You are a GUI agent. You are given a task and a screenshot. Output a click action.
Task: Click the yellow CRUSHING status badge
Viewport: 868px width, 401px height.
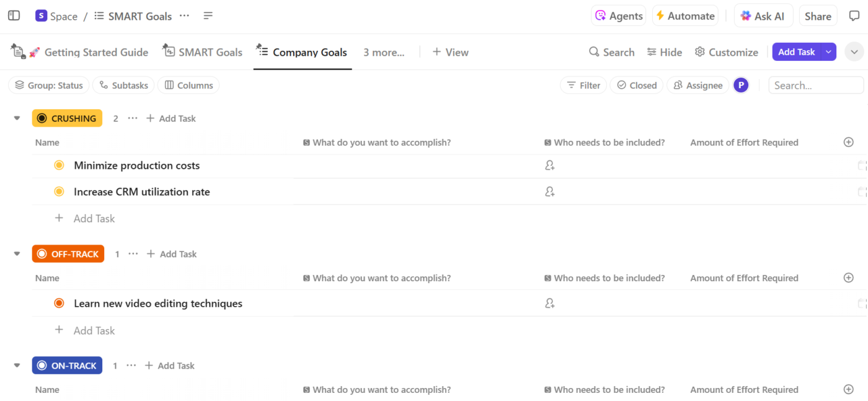[x=67, y=119]
